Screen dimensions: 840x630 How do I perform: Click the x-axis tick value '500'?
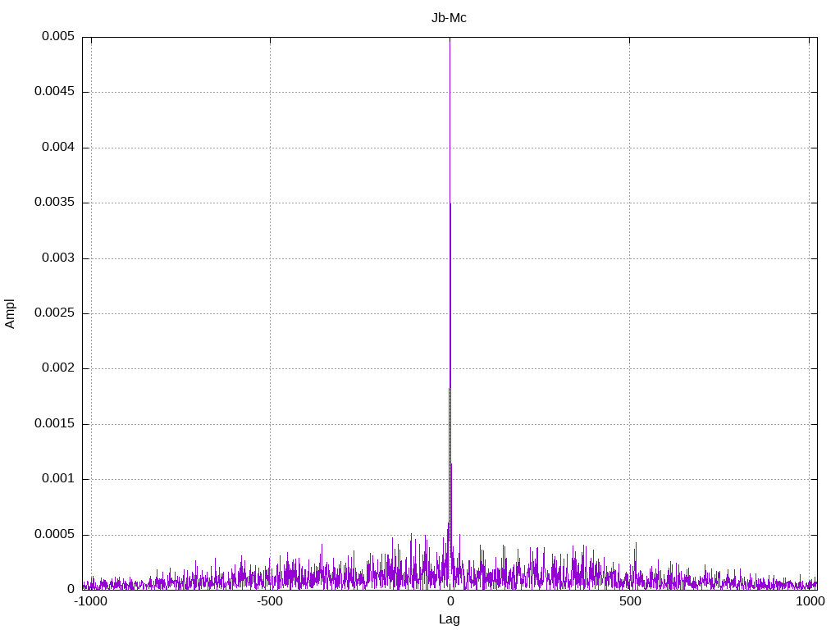(x=630, y=601)
